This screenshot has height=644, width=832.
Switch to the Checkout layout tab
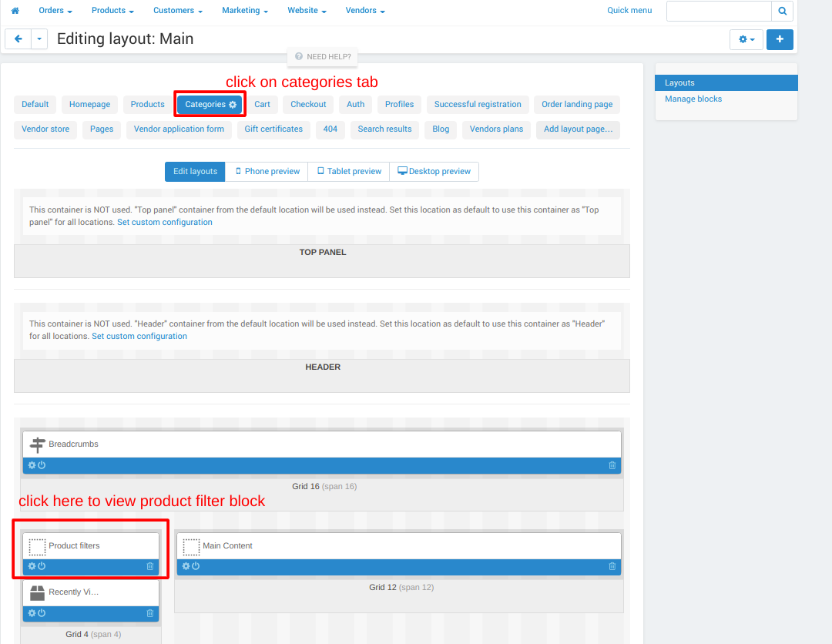(x=308, y=104)
